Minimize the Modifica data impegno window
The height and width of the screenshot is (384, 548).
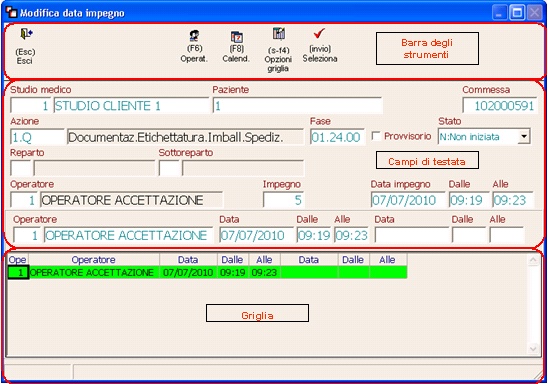499,13
